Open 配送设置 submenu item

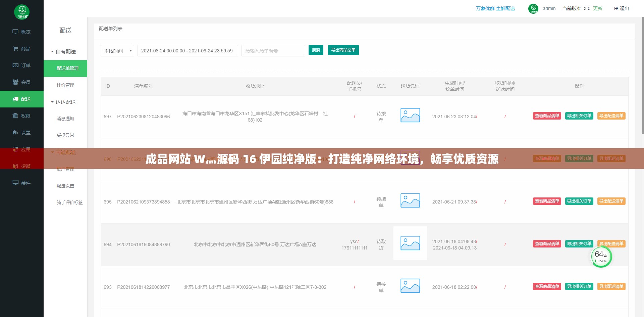click(x=65, y=186)
